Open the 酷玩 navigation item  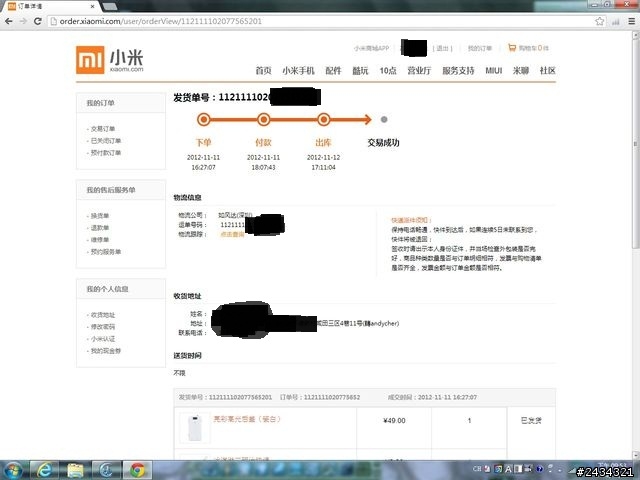[360, 71]
